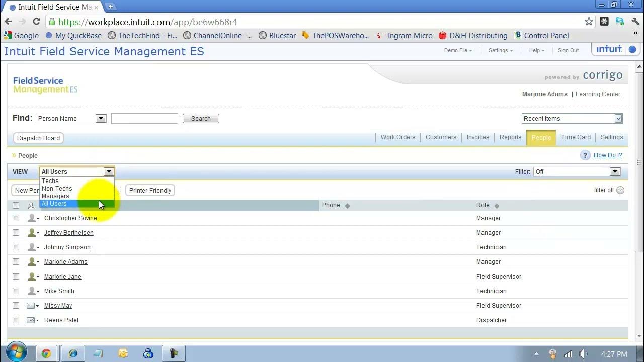The image size is (644, 362).
Task: Open the Recent Items dropdown
Action: (572, 119)
